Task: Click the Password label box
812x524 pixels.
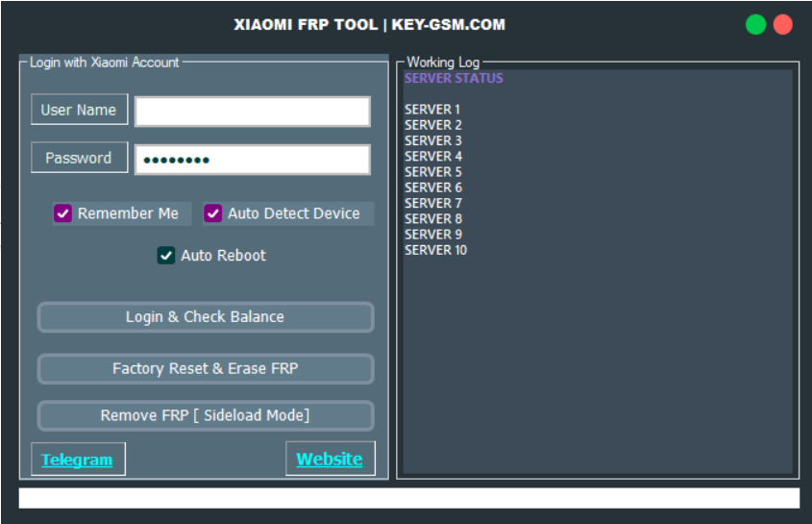Action: [79, 159]
